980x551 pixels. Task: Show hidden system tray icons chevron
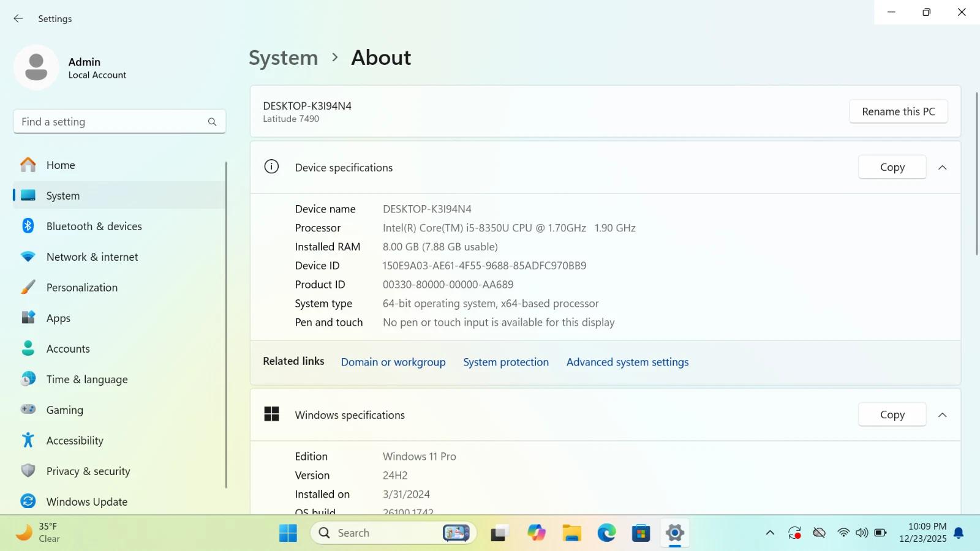tap(770, 533)
